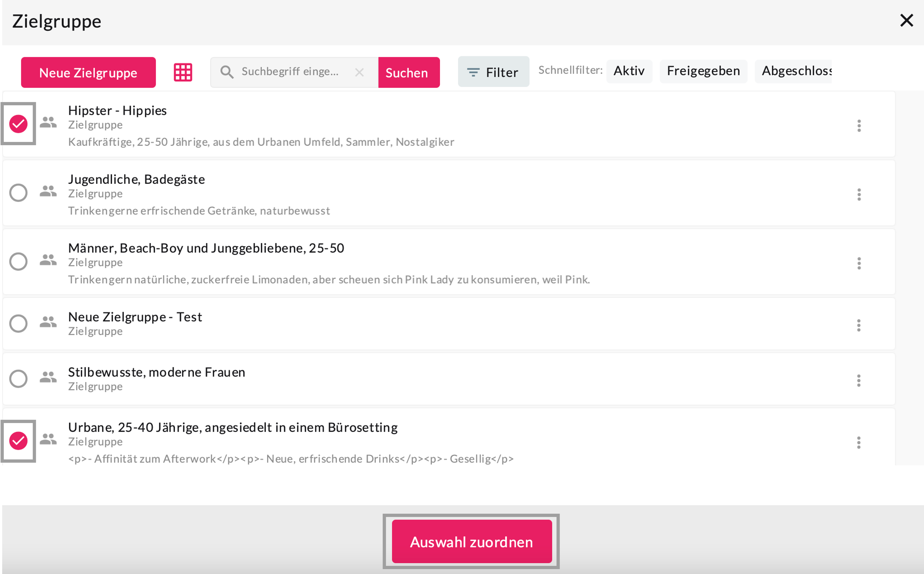This screenshot has width=924, height=574.
Task: Apply the Freigegeben quick filter
Action: click(703, 71)
